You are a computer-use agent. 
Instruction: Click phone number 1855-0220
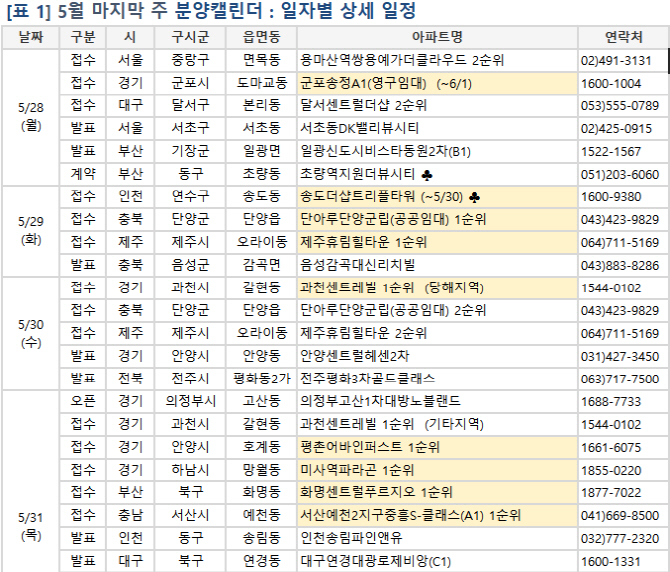[x=611, y=470]
